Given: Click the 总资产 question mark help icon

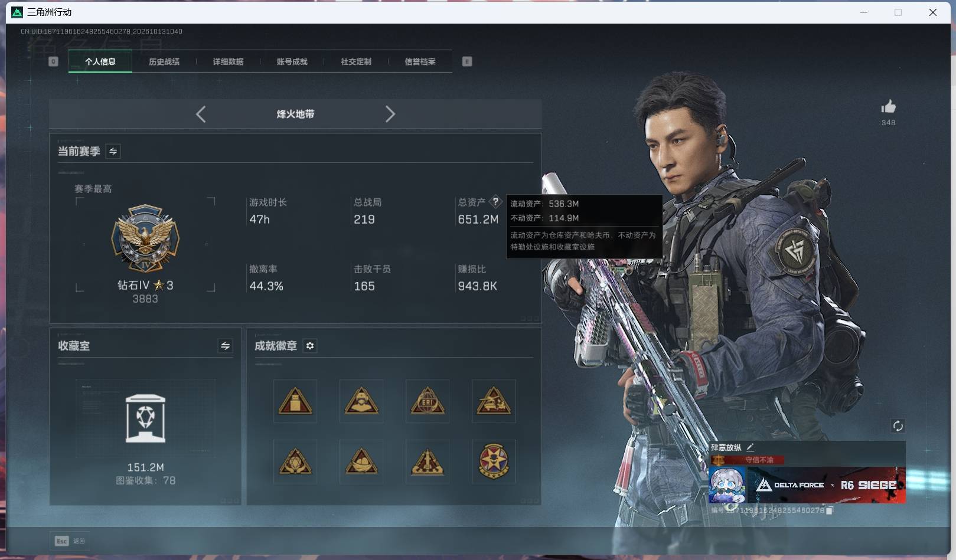Looking at the screenshot, I should [x=495, y=202].
